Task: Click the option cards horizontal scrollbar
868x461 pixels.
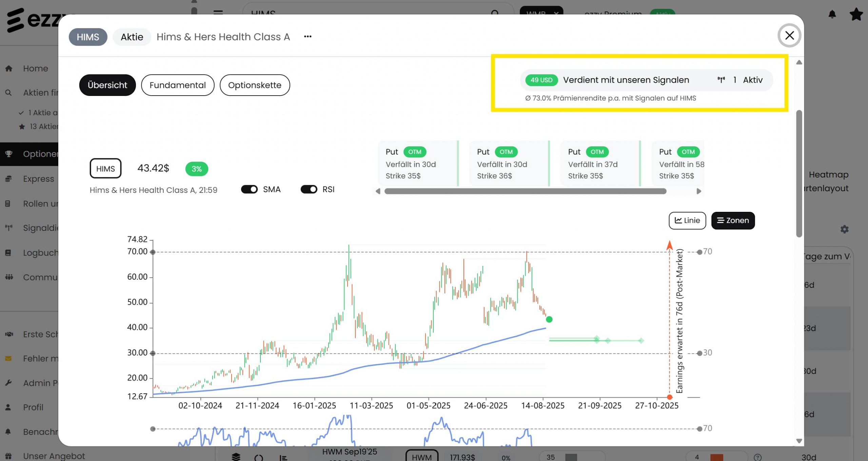Action: 525,191
